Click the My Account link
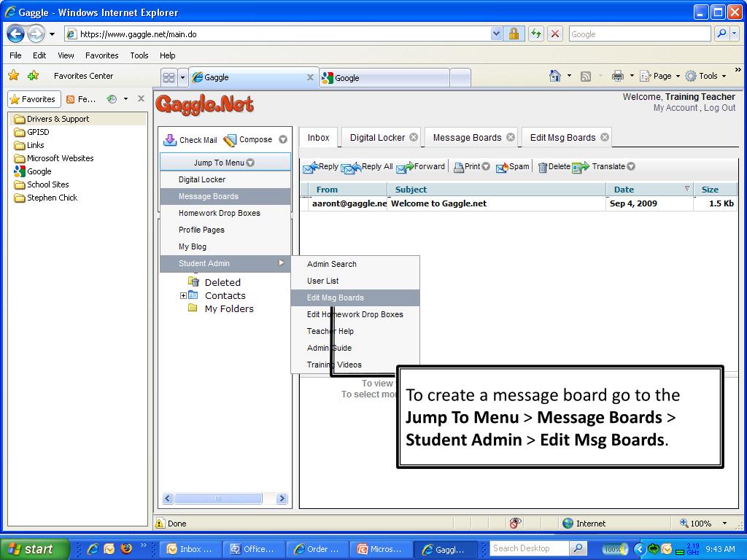Image resolution: width=747 pixels, height=560 pixels. [675, 108]
